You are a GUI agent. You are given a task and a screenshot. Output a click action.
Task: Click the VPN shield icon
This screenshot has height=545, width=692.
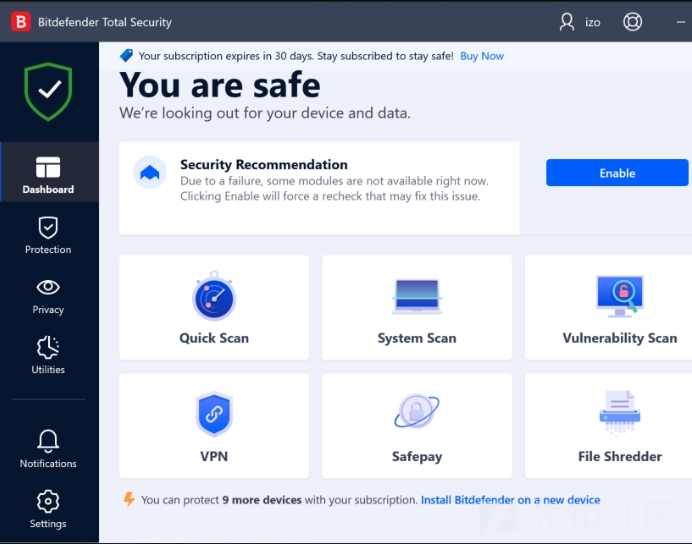coord(214,414)
